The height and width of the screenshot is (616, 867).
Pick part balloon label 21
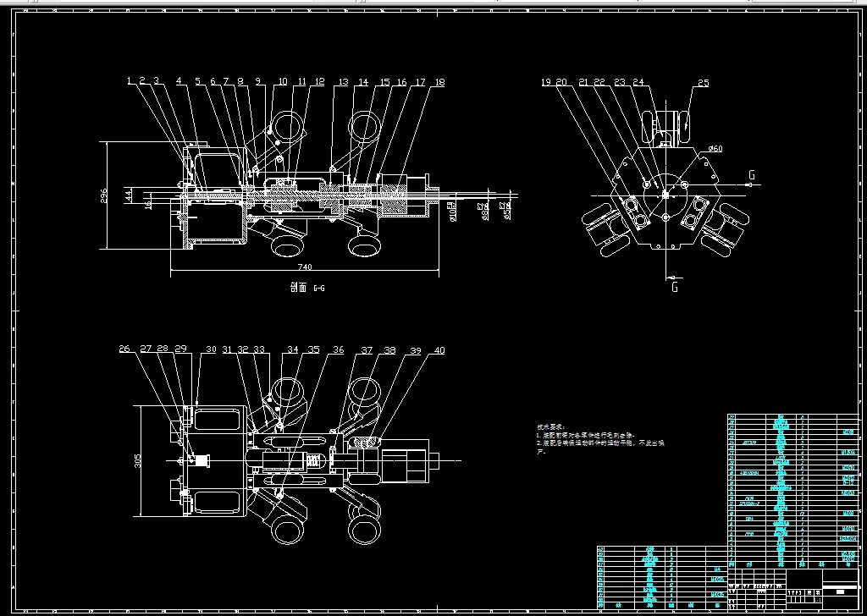tap(584, 82)
